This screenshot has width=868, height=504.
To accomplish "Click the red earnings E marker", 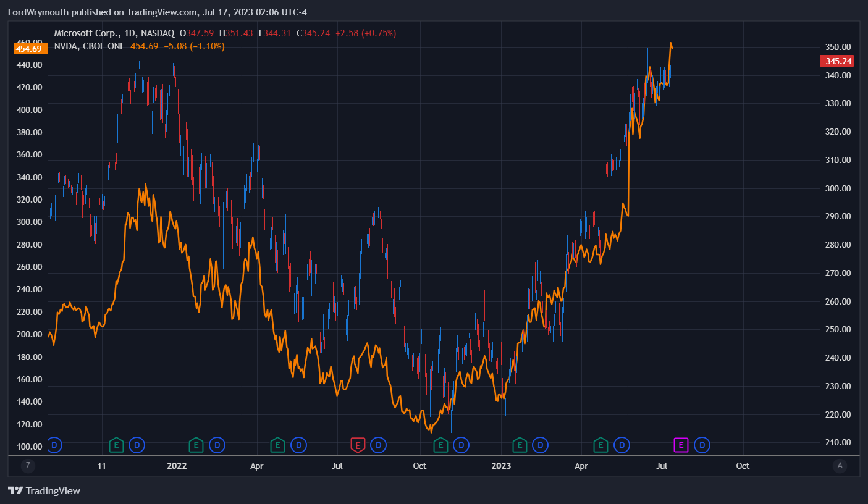I will 358,444.
